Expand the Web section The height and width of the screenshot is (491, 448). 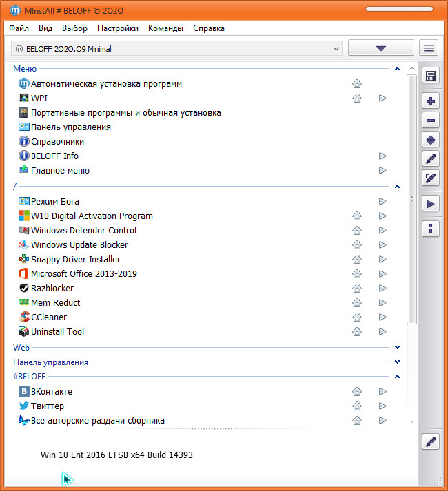[x=397, y=347]
